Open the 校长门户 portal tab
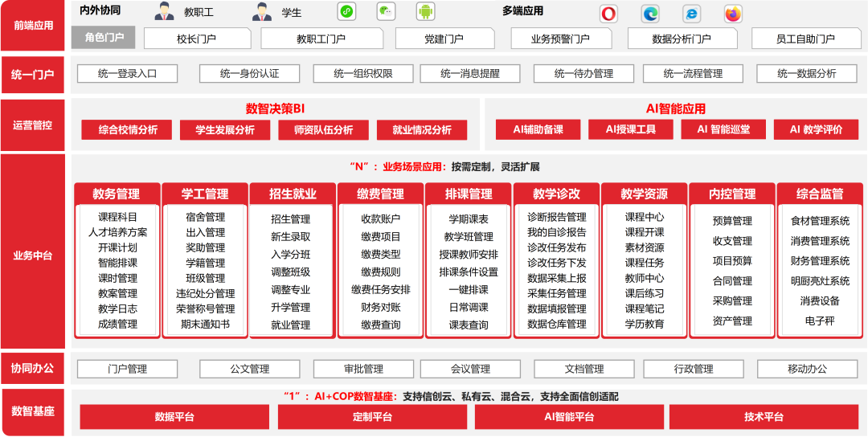 point(197,39)
